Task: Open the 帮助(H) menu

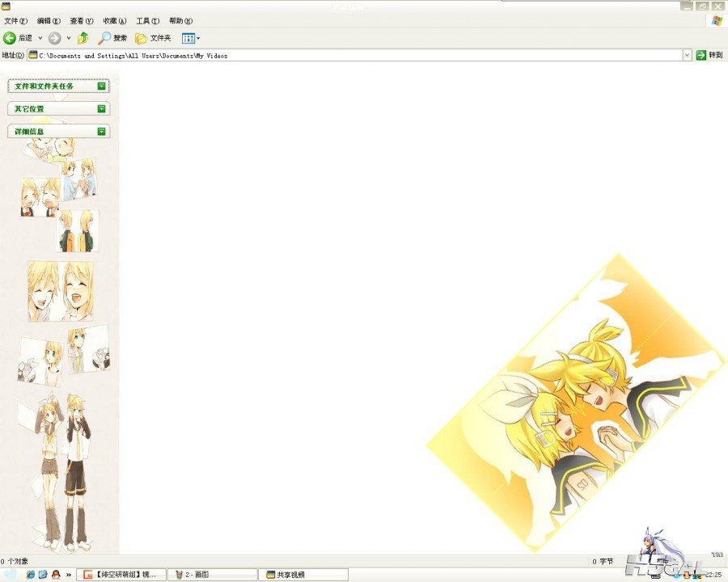Action: click(180, 21)
